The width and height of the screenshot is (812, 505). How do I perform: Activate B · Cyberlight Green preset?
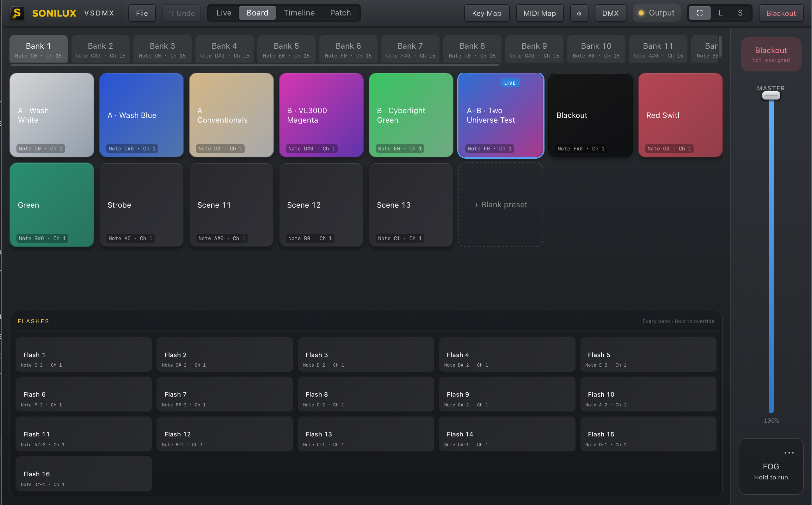[411, 115]
